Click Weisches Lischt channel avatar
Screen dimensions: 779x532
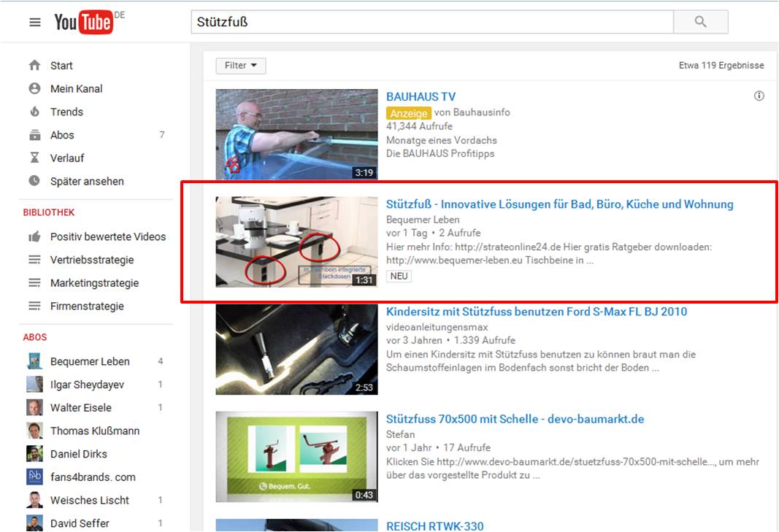(x=34, y=500)
